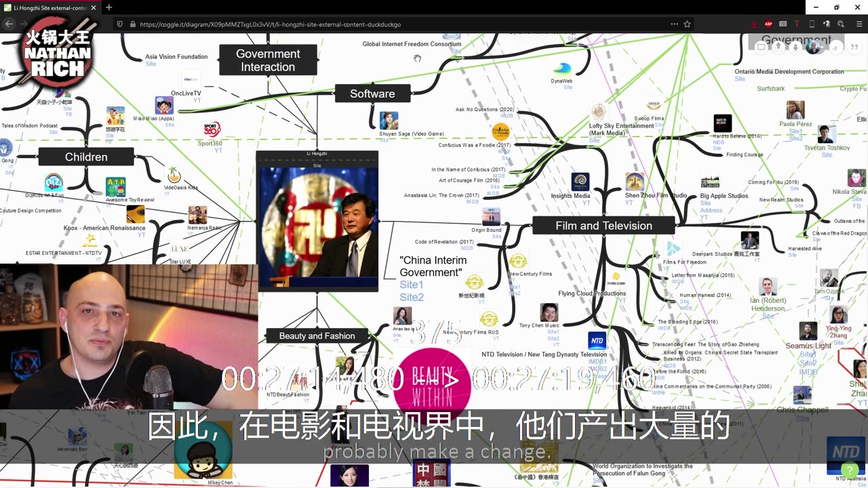This screenshot has width=868, height=488.
Task: Click Ontario Media Development Corporation label
Action: pyautogui.click(x=789, y=71)
